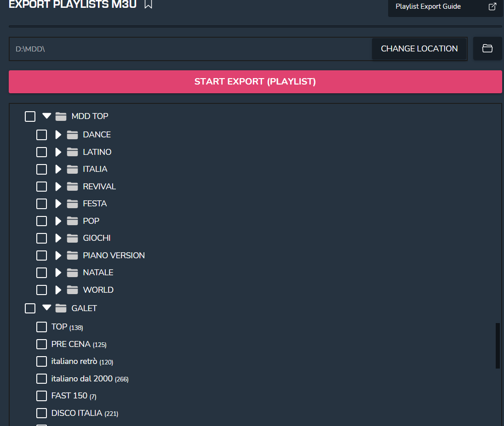Click the MDD TOP folder icon
The height and width of the screenshot is (426, 504).
pyautogui.click(x=61, y=116)
